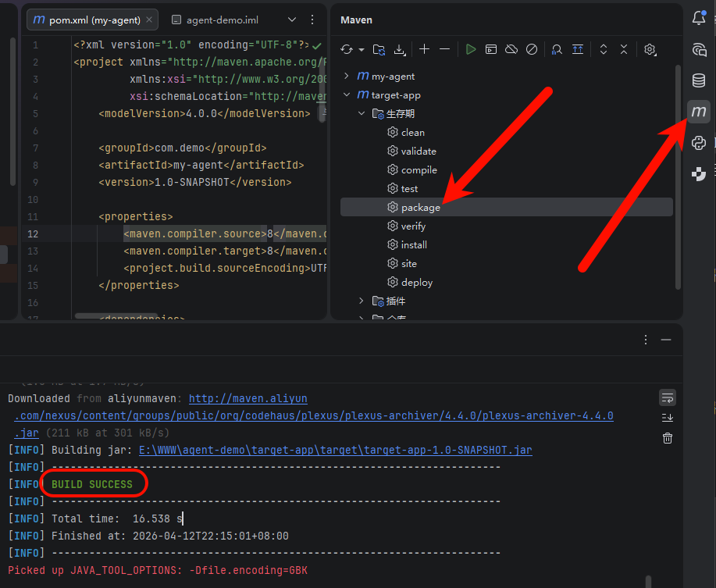Remove Maven project with minus icon
This screenshot has height=588, width=716.
click(x=445, y=49)
